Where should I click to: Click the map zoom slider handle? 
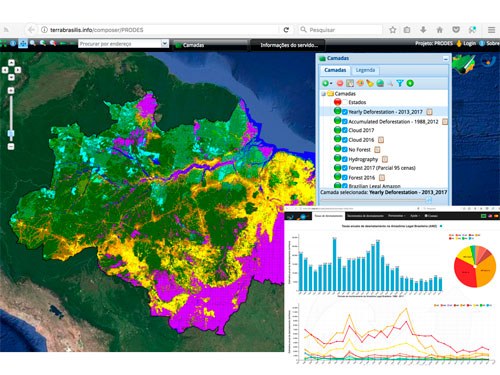pos(11,134)
